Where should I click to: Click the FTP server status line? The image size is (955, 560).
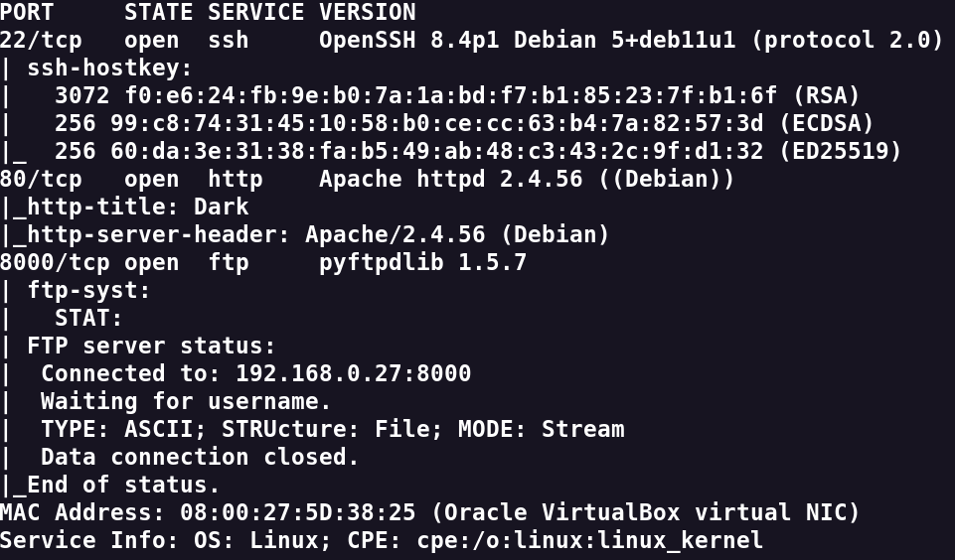[x=151, y=347]
